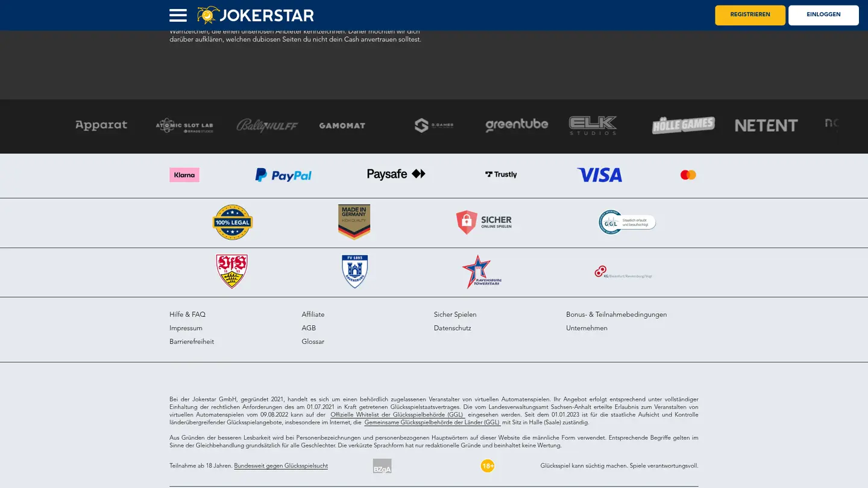The width and height of the screenshot is (868, 488).
Task: Select the Gamomat provider logo
Action: [x=342, y=125]
